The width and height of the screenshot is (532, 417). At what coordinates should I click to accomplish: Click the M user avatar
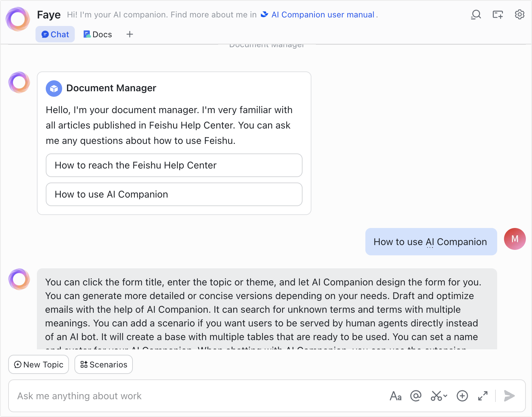click(x=515, y=239)
